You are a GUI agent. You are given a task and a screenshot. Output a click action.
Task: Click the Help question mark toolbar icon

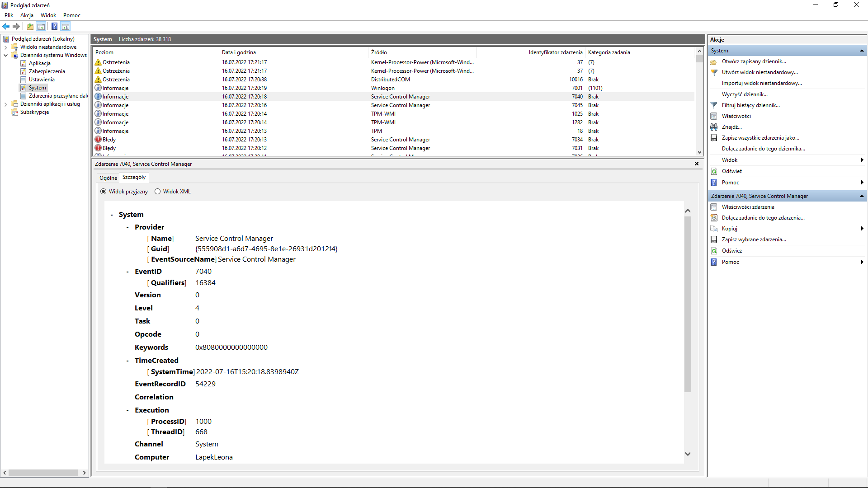(54, 26)
